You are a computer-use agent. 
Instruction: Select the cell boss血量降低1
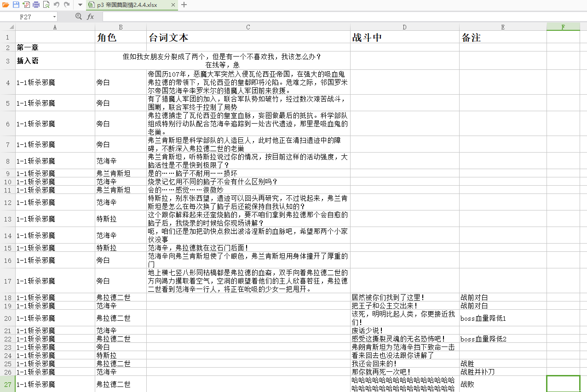coord(503,318)
